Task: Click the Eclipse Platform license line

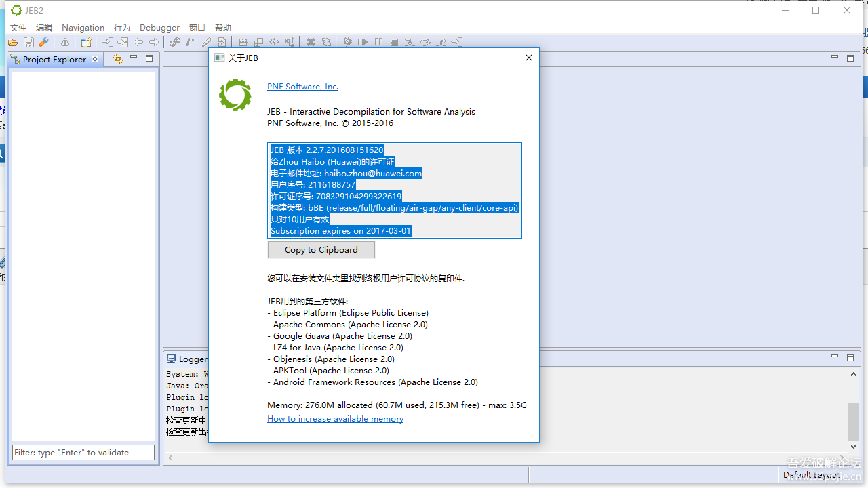Action: [348, 313]
